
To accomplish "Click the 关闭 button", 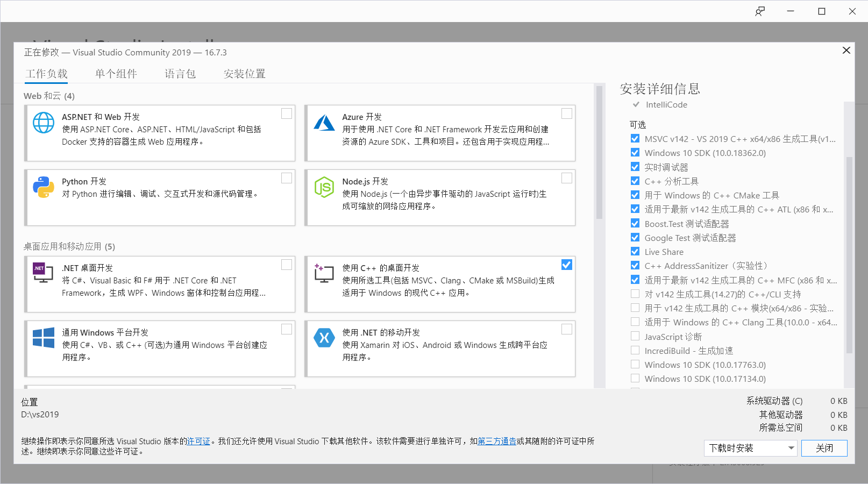I will 824,448.
